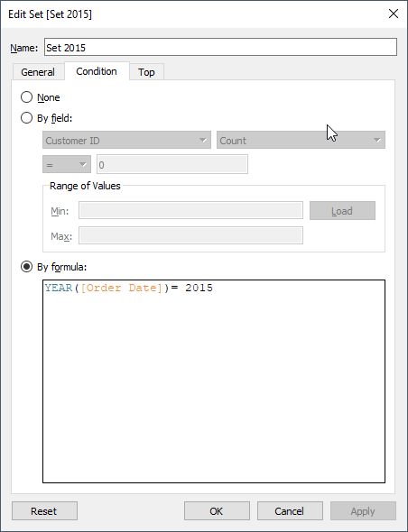Image resolution: width=408 pixels, height=532 pixels.
Task: Switch to the Top tab
Action: (x=146, y=72)
